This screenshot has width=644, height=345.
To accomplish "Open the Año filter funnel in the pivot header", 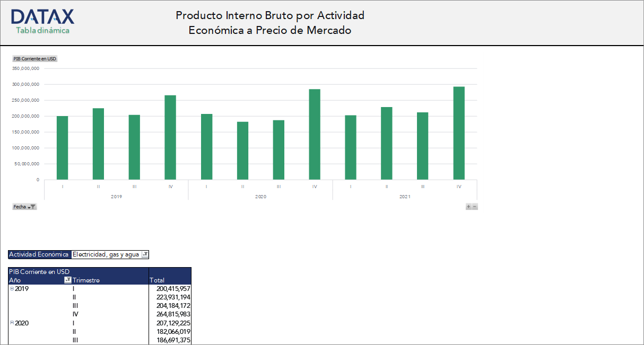I will point(67,280).
